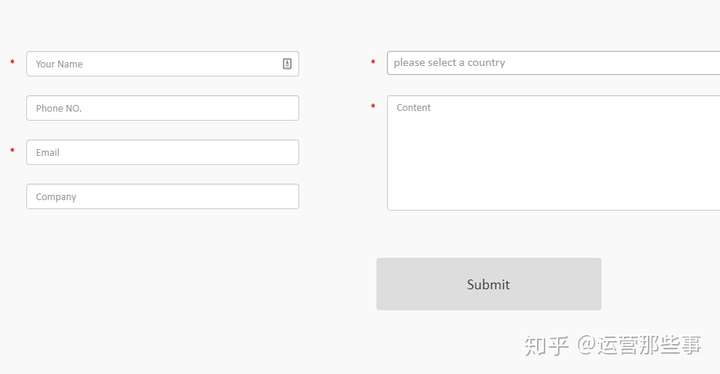Click the 知乎 watermark logo

pos(546,346)
